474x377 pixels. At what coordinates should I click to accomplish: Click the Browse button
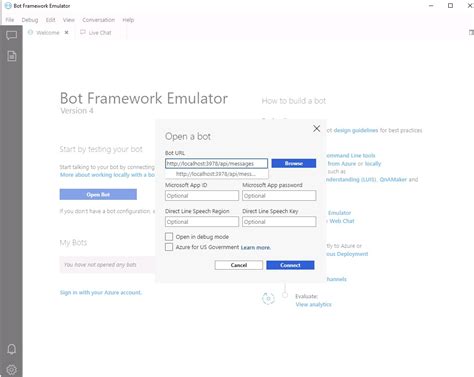tap(294, 163)
